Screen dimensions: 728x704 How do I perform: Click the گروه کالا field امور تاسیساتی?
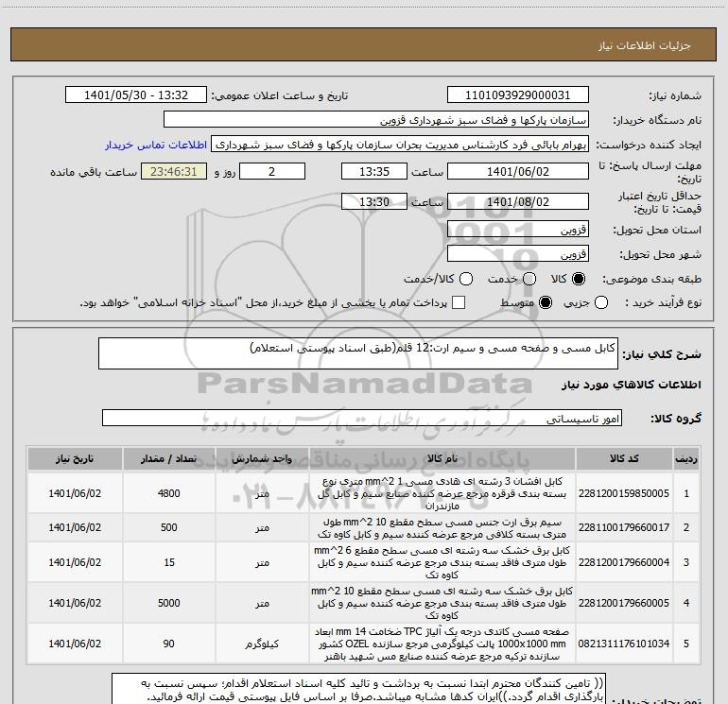[362, 418]
